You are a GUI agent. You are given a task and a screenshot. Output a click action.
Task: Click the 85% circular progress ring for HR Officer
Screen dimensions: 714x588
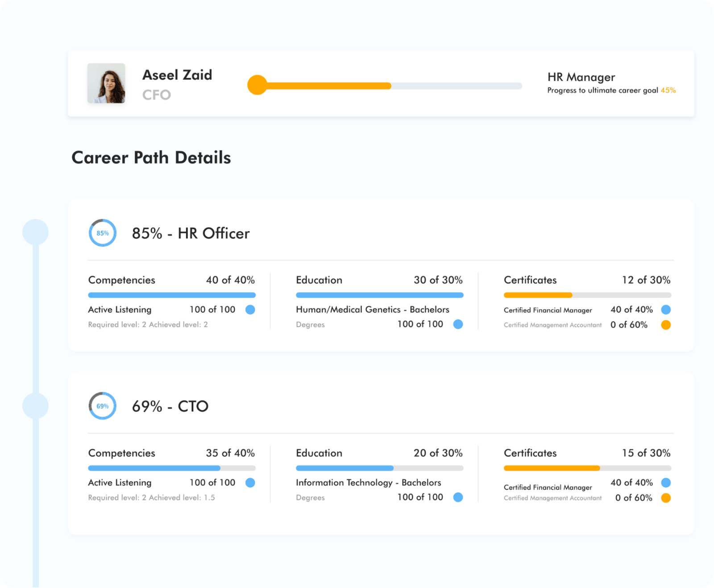tap(102, 232)
